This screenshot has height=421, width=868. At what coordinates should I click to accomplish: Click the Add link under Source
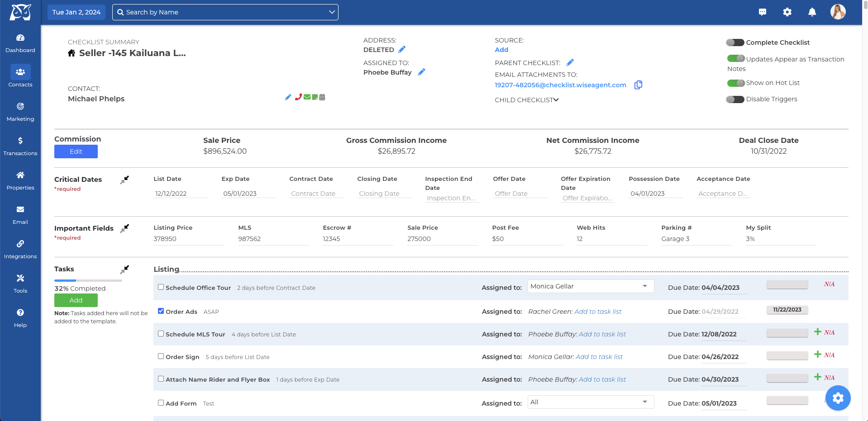click(x=501, y=50)
